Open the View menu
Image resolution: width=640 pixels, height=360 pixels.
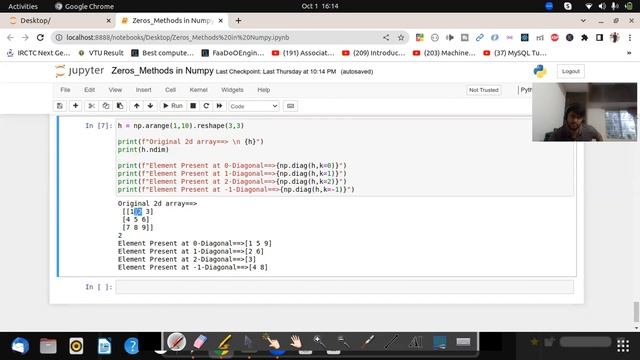tap(115, 90)
